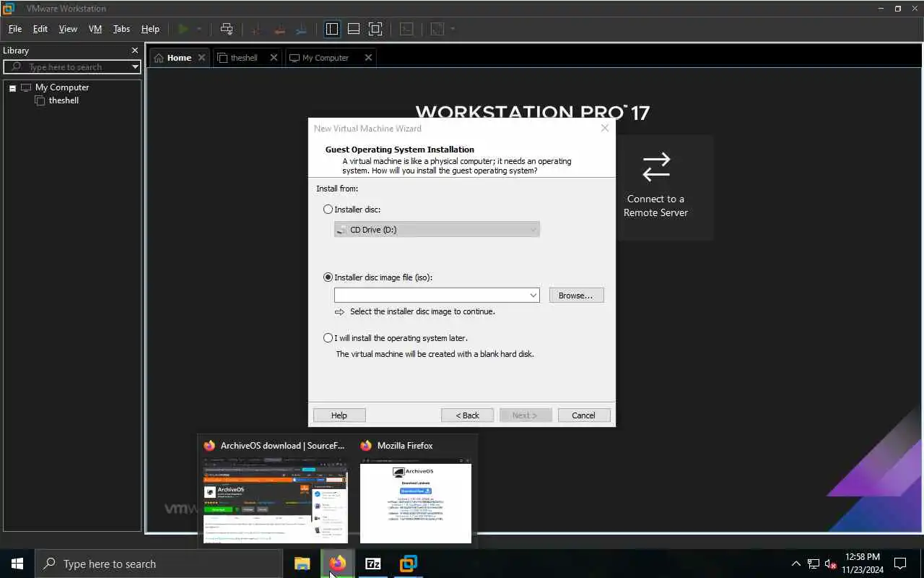Screen dimensions: 924x578
Task: Open the Help menu
Action: coord(150,29)
